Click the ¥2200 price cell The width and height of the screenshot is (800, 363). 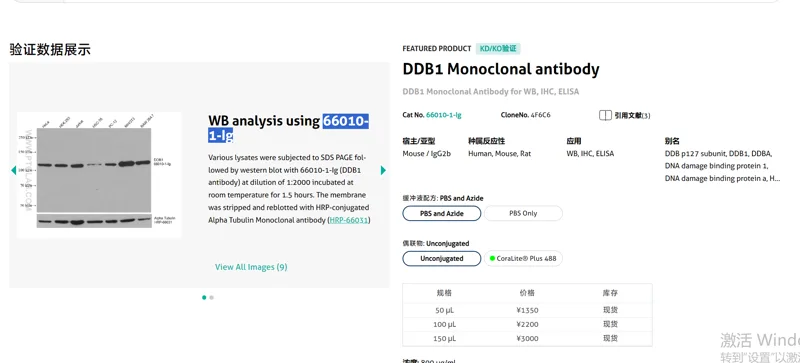(x=527, y=324)
